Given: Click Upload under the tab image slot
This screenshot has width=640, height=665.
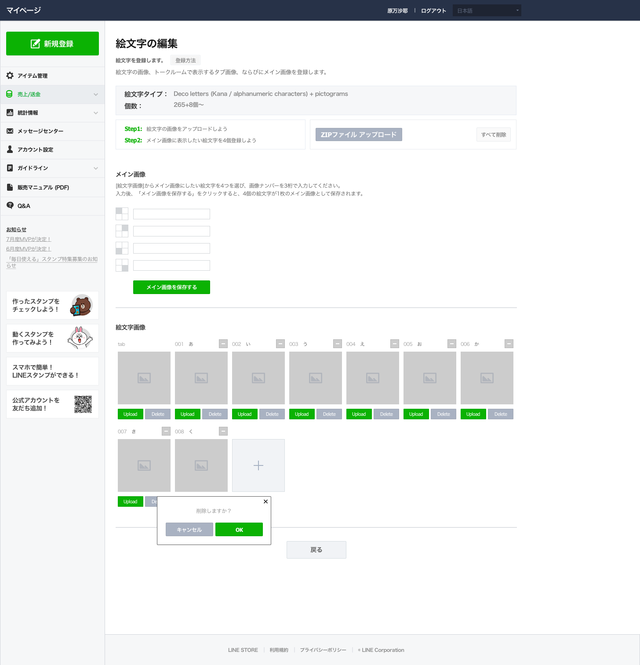Looking at the screenshot, I should pyautogui.click(x=130, y=414).
